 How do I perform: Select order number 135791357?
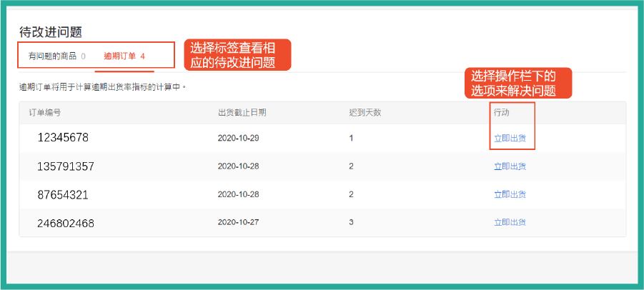(66, 166)
